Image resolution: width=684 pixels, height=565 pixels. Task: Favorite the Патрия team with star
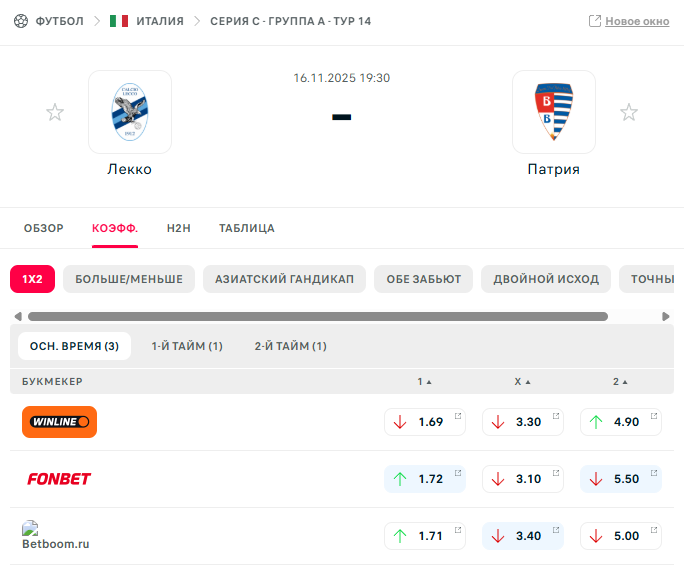point(629,113)
